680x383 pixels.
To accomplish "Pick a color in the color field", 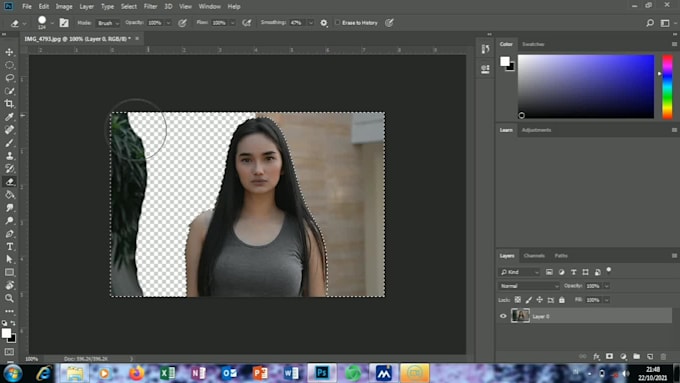I will click(586, 86).
